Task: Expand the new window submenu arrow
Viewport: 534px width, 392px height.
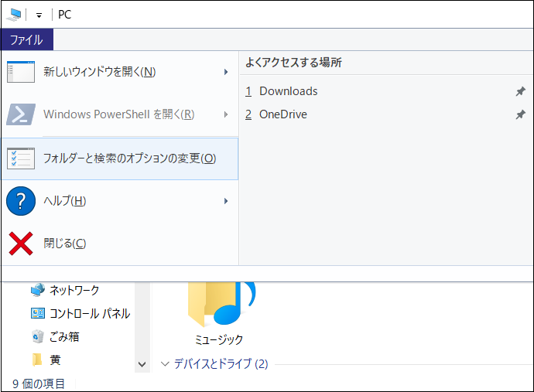Action: tap(226, 72)
